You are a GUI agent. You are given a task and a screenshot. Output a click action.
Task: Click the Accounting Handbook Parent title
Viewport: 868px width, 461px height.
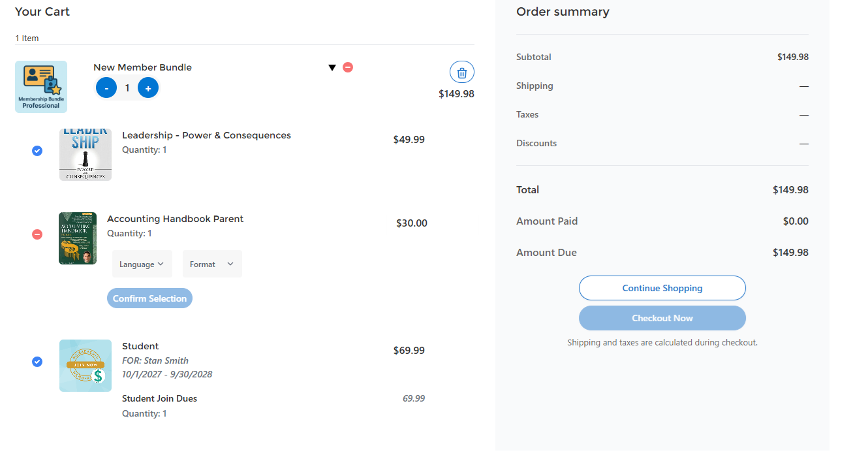click(x=175, y=219)
